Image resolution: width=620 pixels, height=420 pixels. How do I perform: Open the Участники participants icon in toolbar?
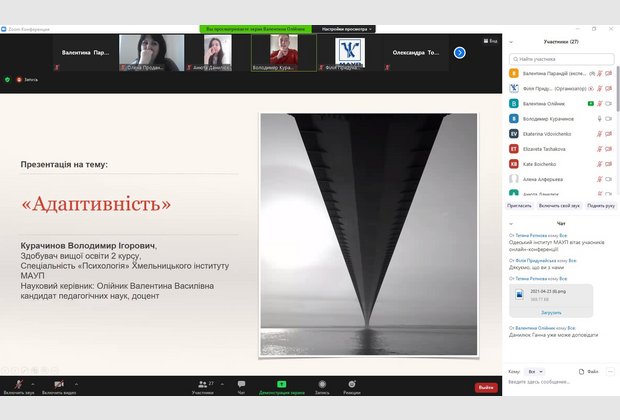click(202, 384)
